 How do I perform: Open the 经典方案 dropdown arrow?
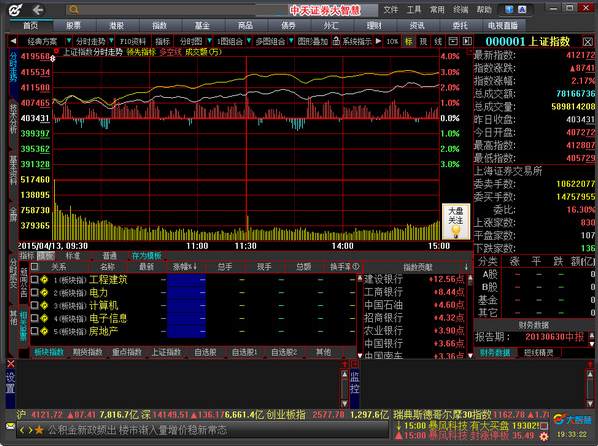pyautogui.click(x=69, y=40)
